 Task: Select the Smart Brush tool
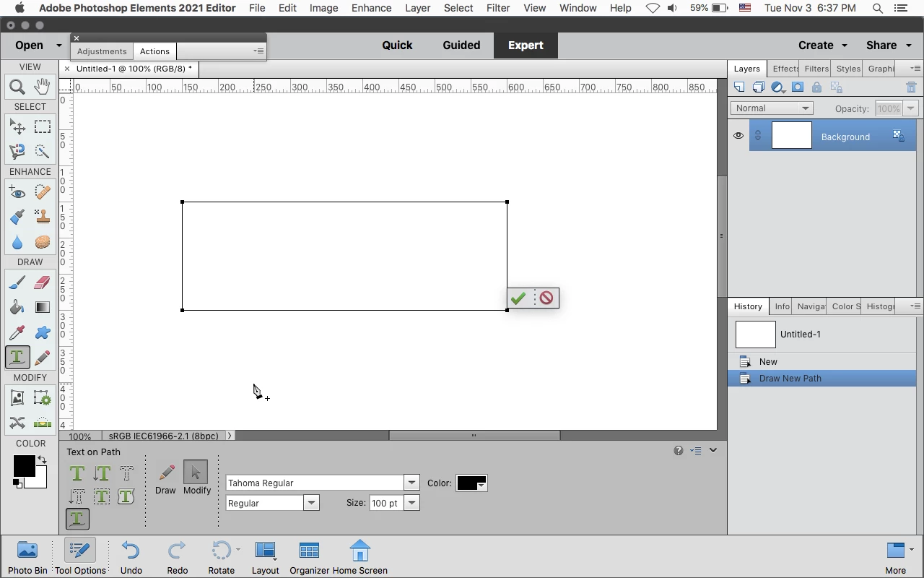(x=17, y=216)
